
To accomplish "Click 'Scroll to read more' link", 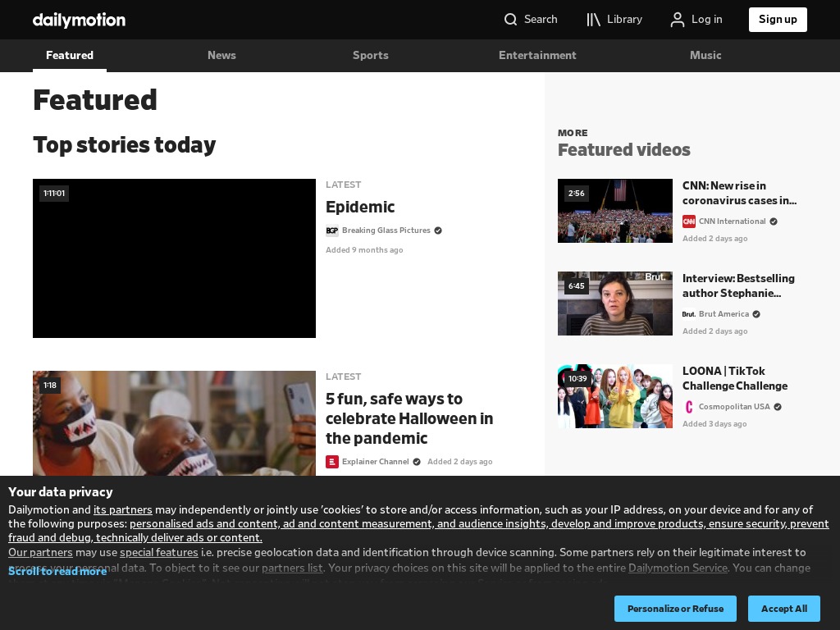I will [x=57, y=571].
